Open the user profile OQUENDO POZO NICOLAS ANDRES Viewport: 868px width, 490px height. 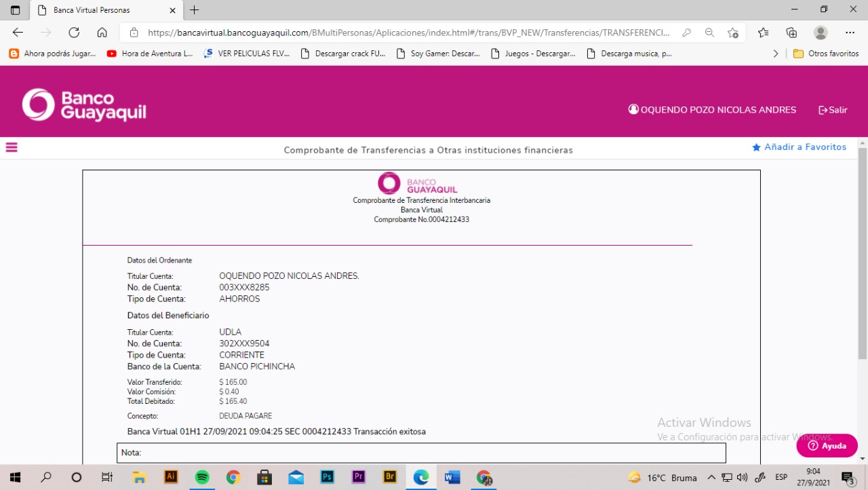pos(712,110)
